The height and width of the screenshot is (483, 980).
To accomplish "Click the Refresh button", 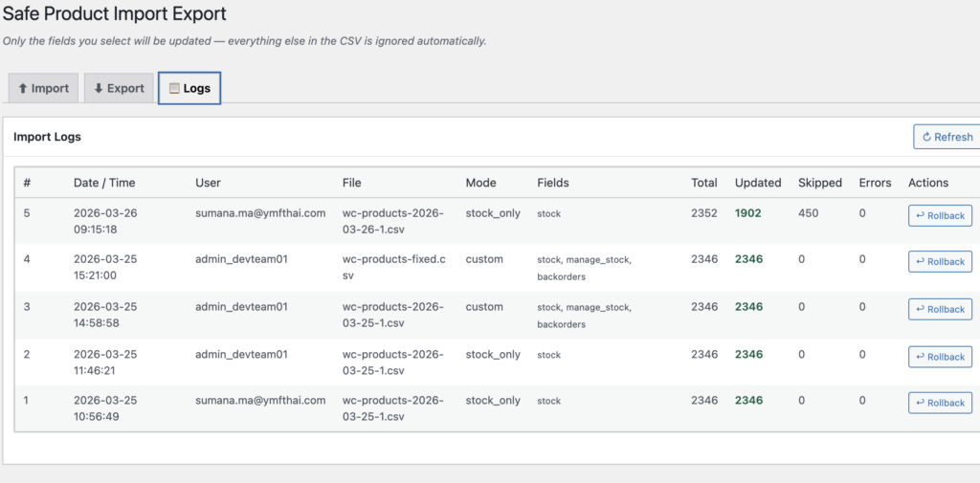I will pos(947,137).
